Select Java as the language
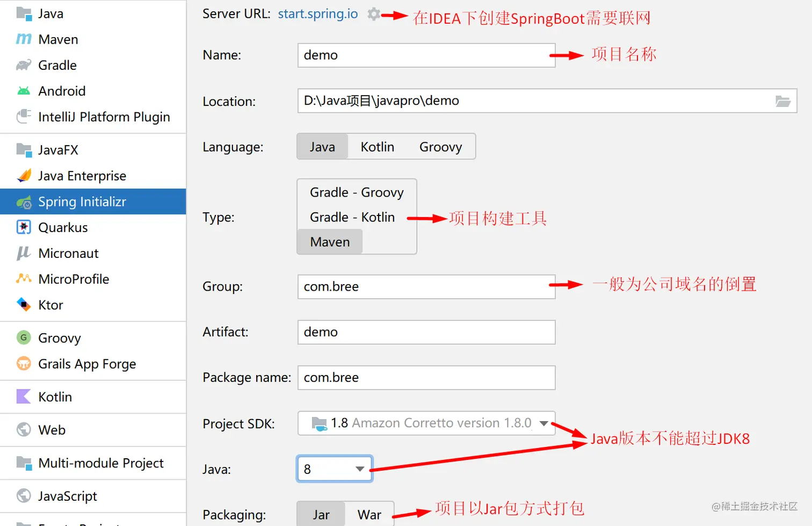The width and height of the screenshot is (812, 526). [322, 147]
